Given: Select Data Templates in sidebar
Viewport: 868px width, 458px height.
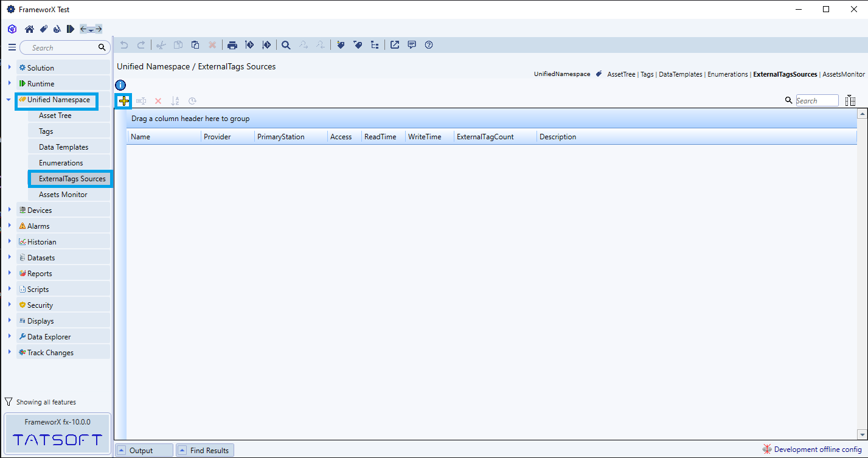Looking at the screenshot, I should pyautogui.click(x=64, y=147).
